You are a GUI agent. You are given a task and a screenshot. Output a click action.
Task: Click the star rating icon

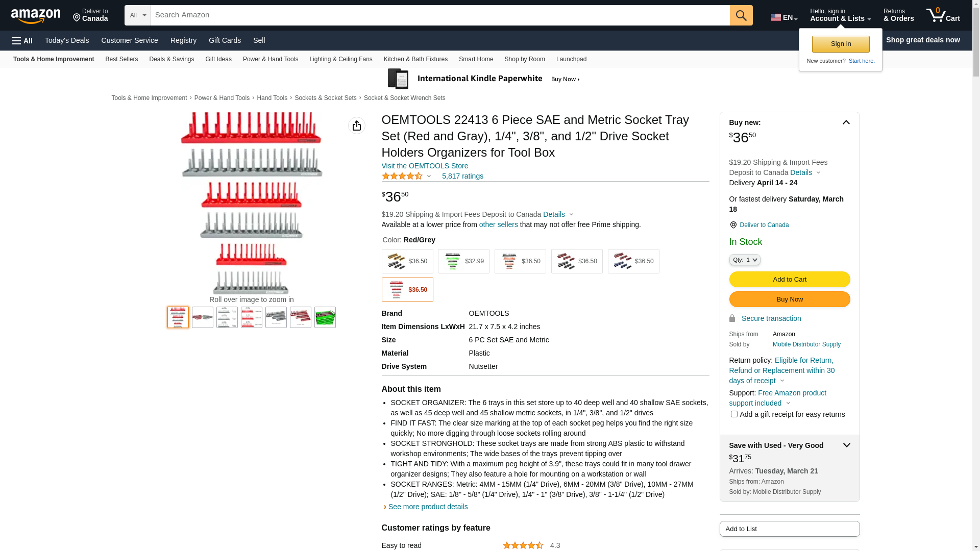click(x=402, y=176)
